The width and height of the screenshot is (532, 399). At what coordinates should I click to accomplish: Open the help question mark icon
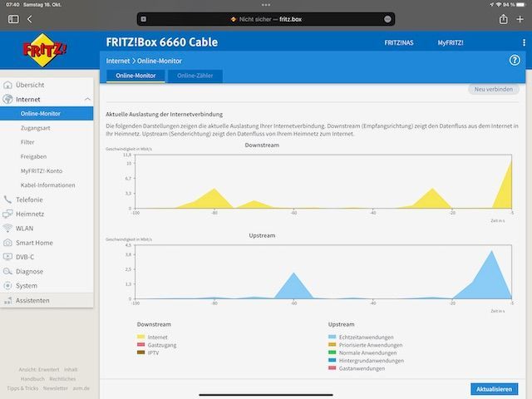pos(515,61)
